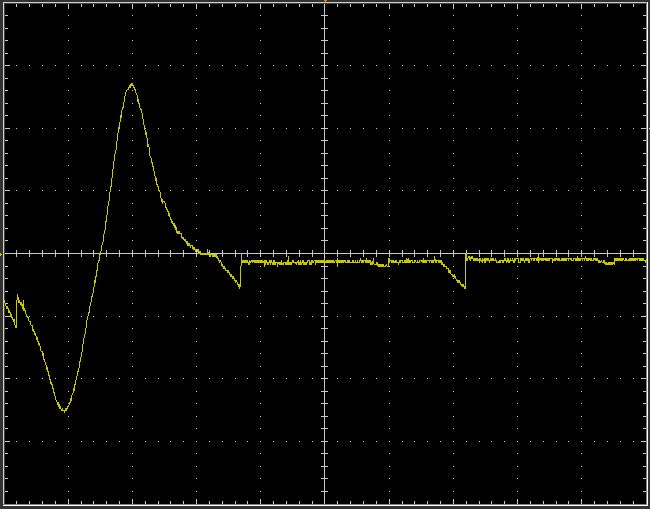Click the ground reference marker on left edge

coord(3,253)
